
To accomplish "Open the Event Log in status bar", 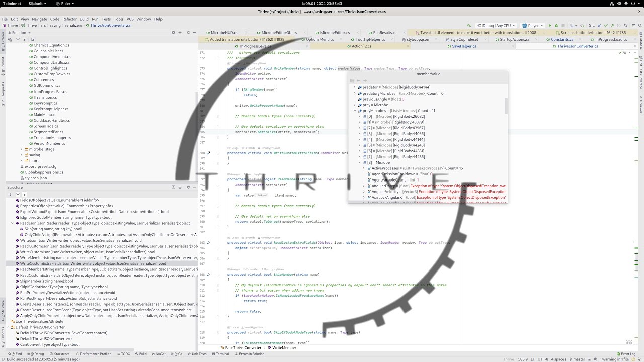I will pos(626,354).
